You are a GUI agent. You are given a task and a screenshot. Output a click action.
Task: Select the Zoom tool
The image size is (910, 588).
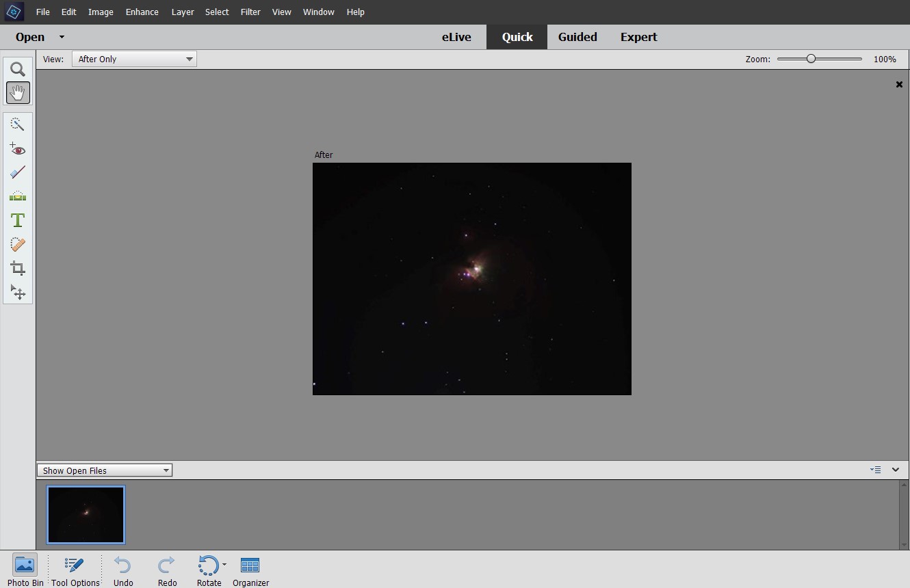18,68
